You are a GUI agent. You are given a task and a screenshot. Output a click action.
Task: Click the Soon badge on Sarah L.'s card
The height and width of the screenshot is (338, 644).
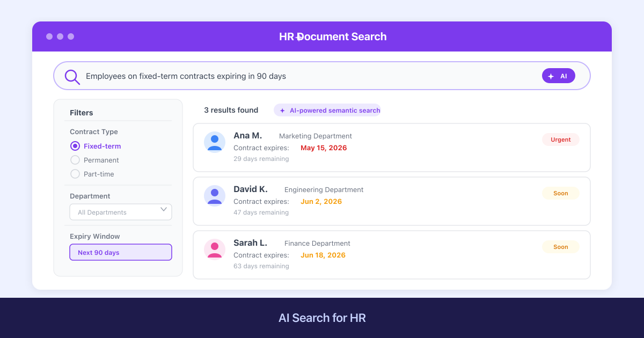coord(560,247)
